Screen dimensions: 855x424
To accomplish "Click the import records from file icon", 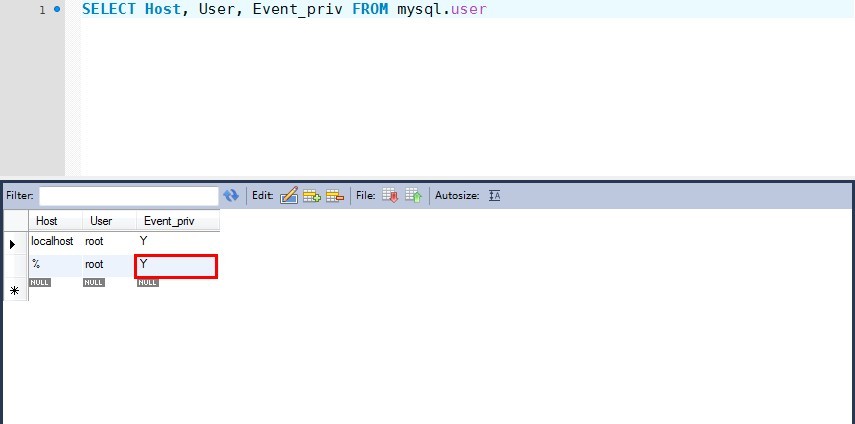I will 413,196.
